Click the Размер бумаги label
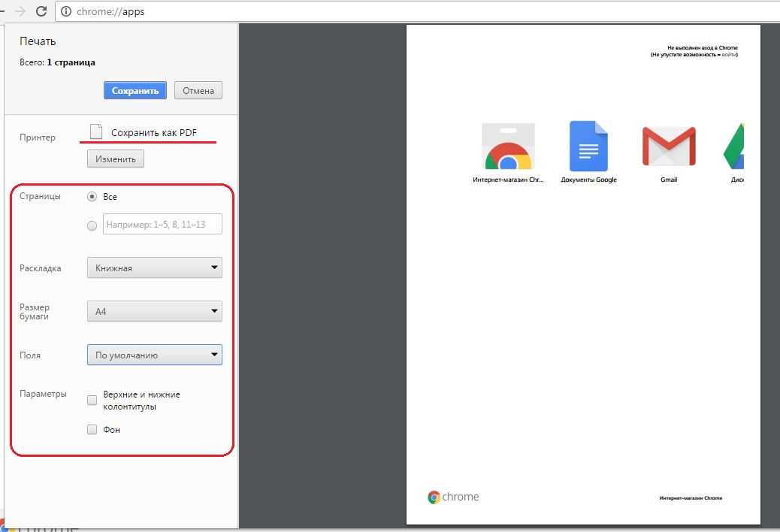Image resolution: width=780 pixels, height=532 pixels. [x=35, y=312]
